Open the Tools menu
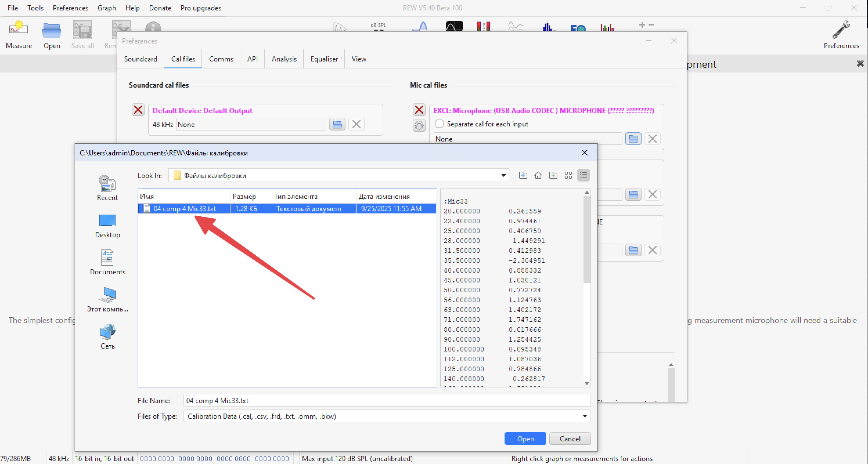Viewport: 868px width, 464px height. point(35,8)
